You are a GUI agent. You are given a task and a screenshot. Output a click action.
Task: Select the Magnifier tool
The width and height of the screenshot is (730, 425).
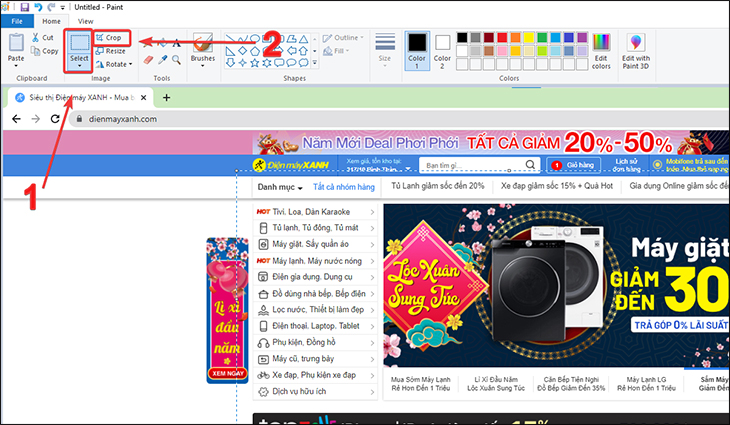176,60
